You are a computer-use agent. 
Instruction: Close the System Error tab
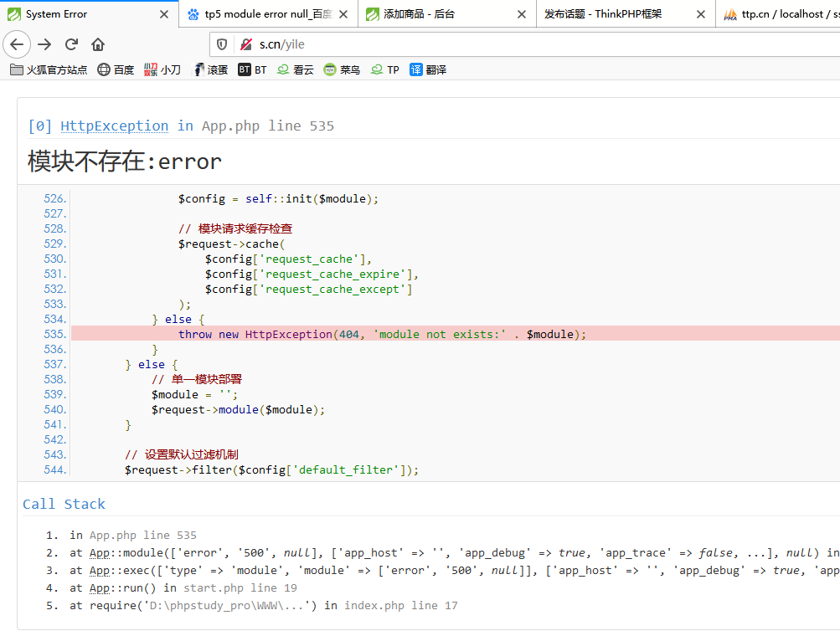click(164, 14)
